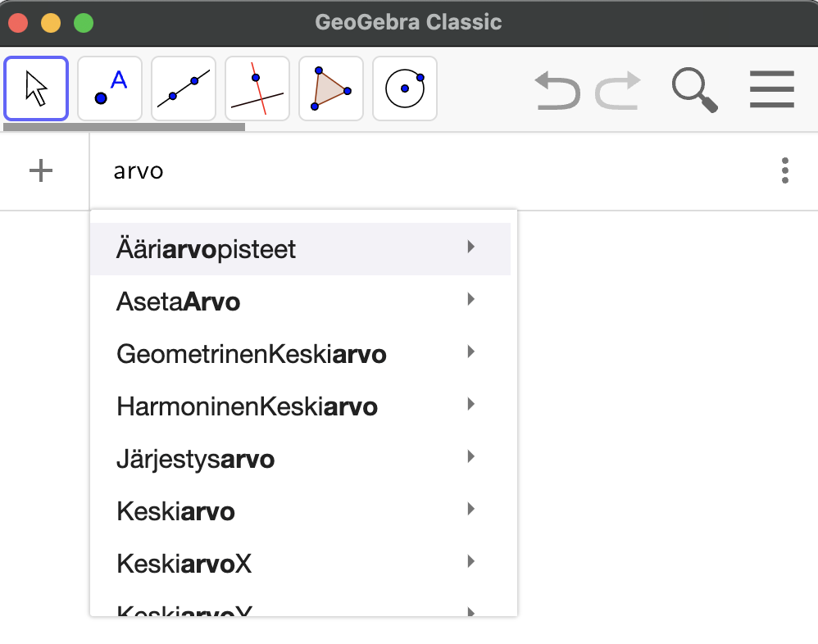
Task: Select the Polygon tool
Action: pos(331,88)
